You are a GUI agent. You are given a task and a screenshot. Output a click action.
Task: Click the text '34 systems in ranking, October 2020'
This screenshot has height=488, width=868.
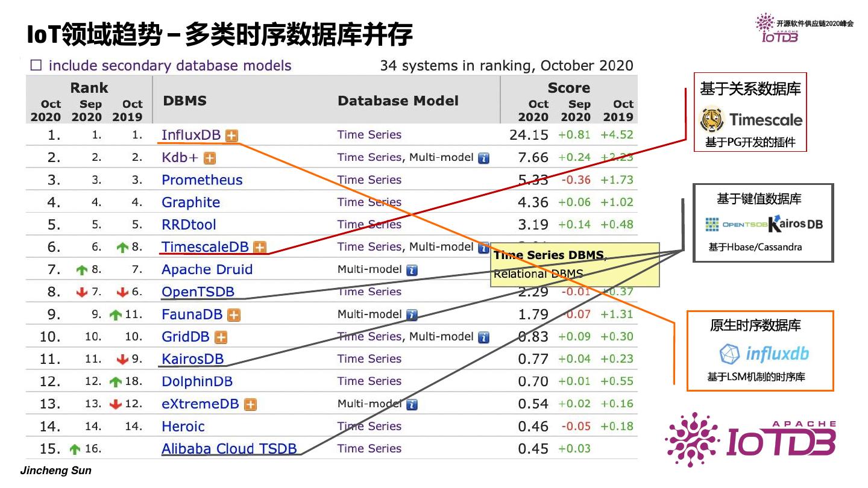(x=506, y=66)
